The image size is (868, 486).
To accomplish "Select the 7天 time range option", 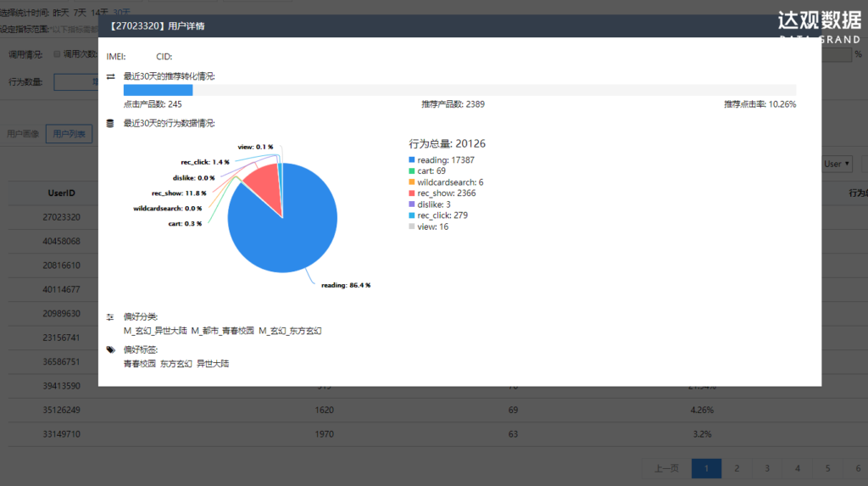I will pyautogui.click(x=80, y=13).
